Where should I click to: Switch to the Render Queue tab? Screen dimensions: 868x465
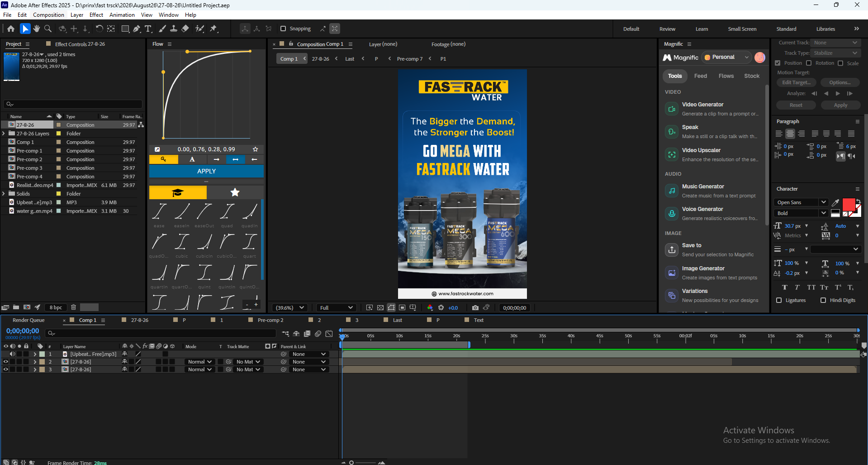pyautogui.click(x=28, y=320)
